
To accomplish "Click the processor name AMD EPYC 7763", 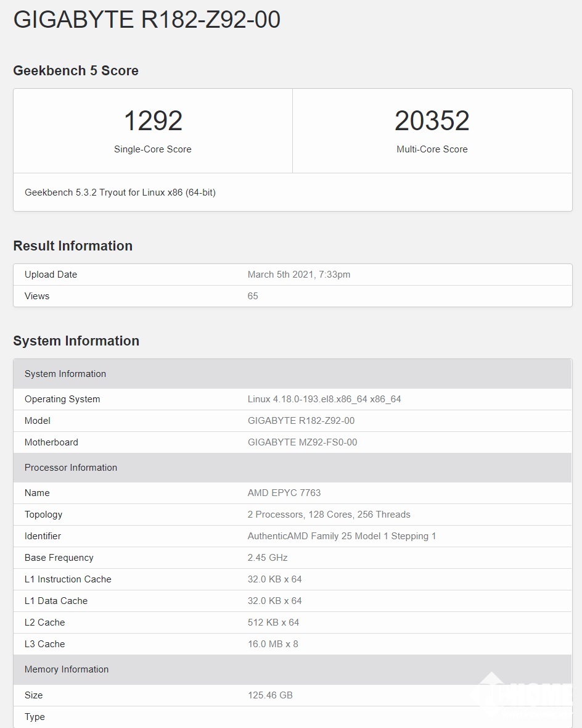I will click(284, 493).
